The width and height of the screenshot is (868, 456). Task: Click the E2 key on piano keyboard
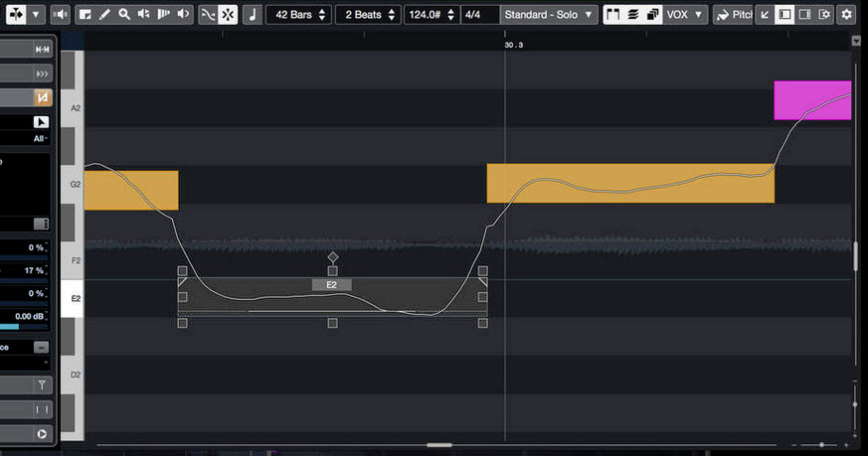(x=72, y=299)
